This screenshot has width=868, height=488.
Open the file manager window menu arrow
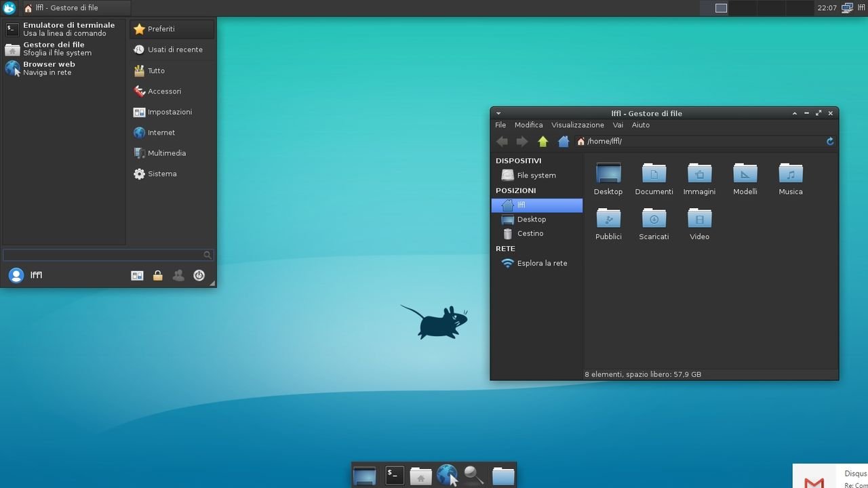pyautogui.click(x=498, y=113)
